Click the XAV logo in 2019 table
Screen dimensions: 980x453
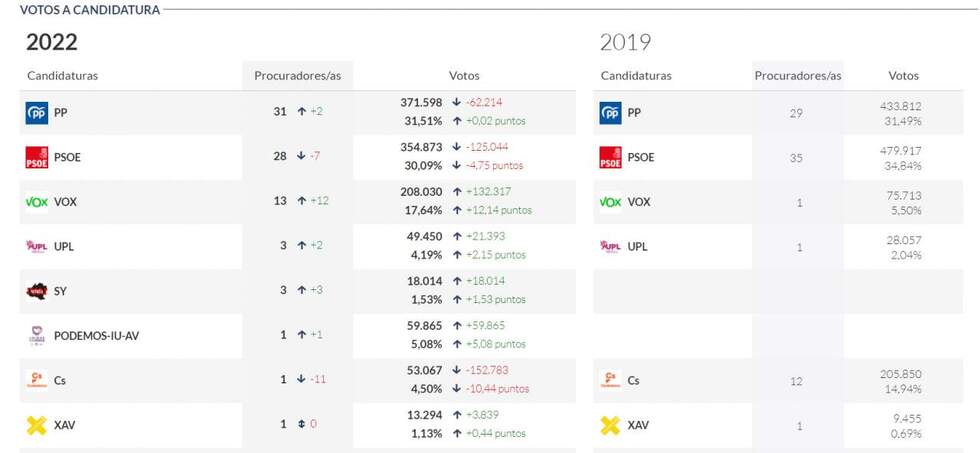pyautogui.click(x=610, y=425)
